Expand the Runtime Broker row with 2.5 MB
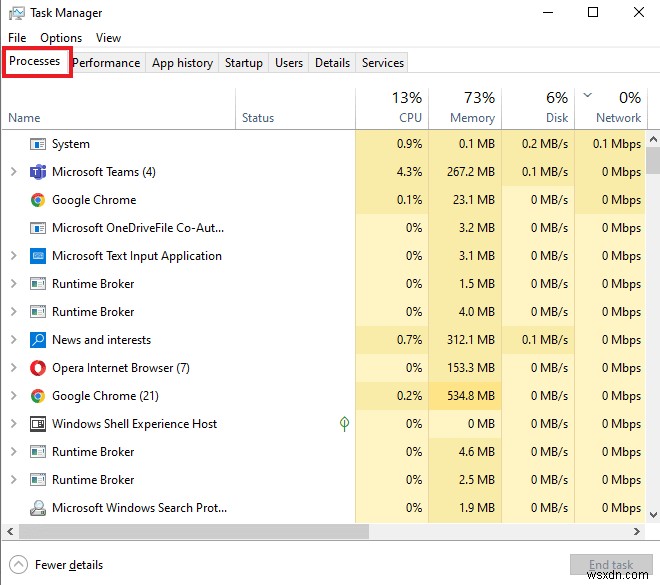Screen dimensions: 660x585 [13, 480]
